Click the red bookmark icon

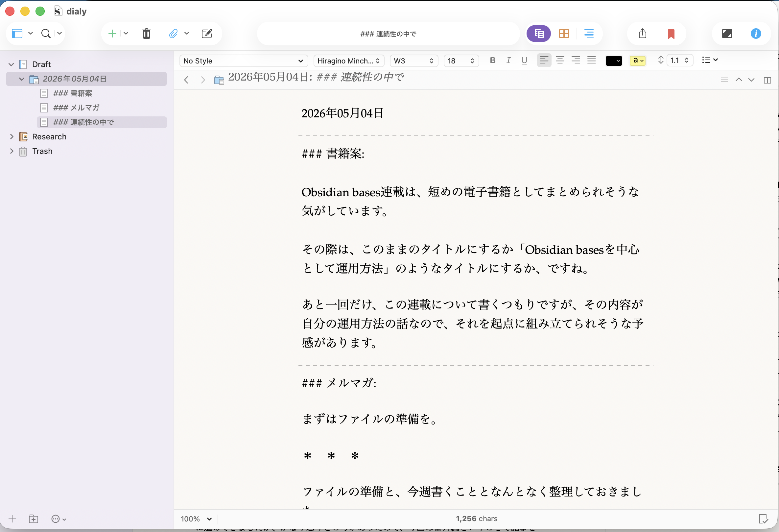point(671,34)
